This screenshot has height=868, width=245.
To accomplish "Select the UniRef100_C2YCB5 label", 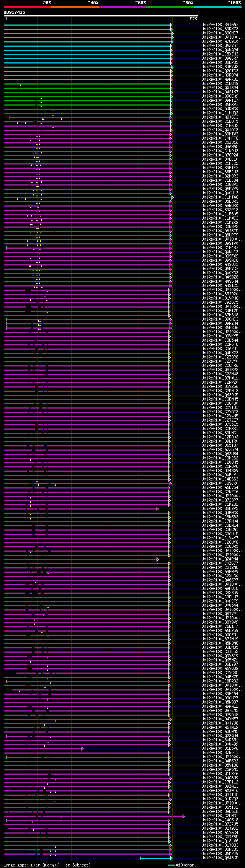I will tap(220, 673).
